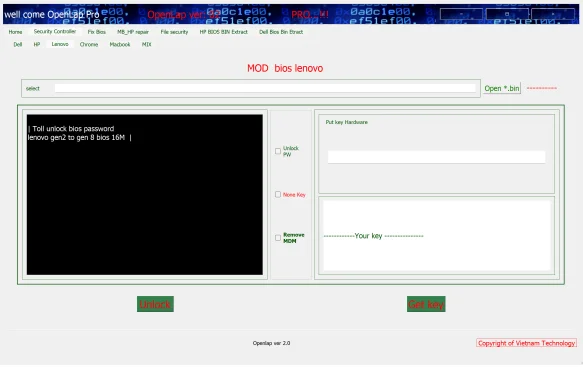Select the MB_HP repair tab

[133, 32]
